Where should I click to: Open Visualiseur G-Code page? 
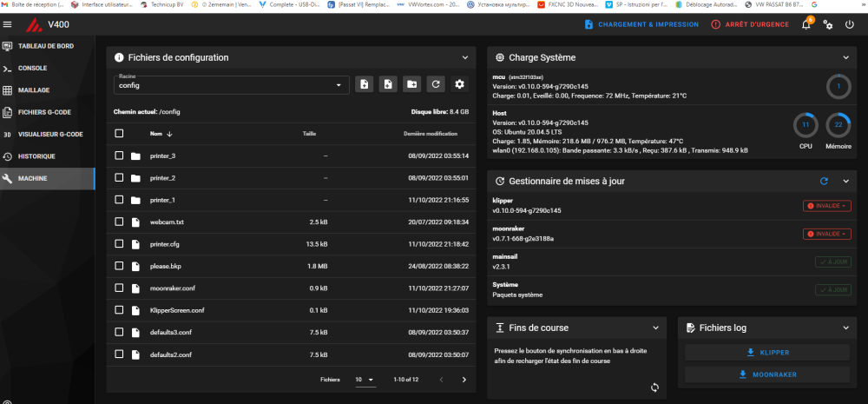point(48,134)
